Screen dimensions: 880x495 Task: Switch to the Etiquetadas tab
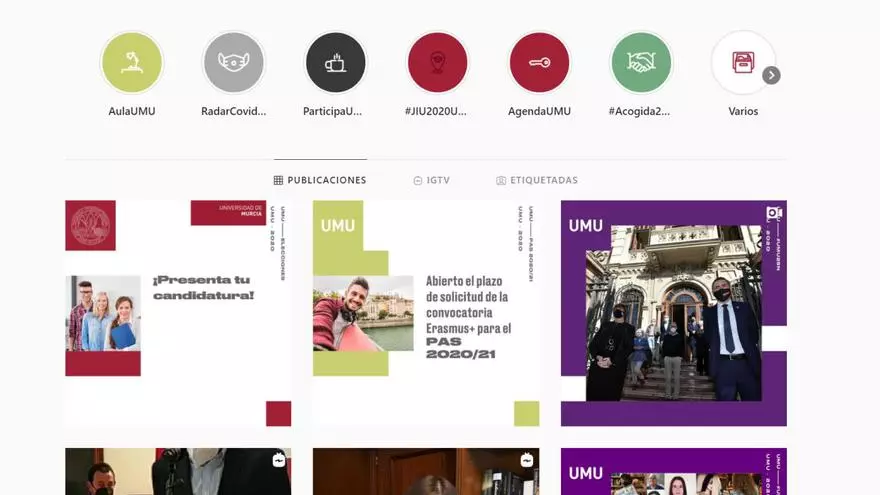click(537, 180)
